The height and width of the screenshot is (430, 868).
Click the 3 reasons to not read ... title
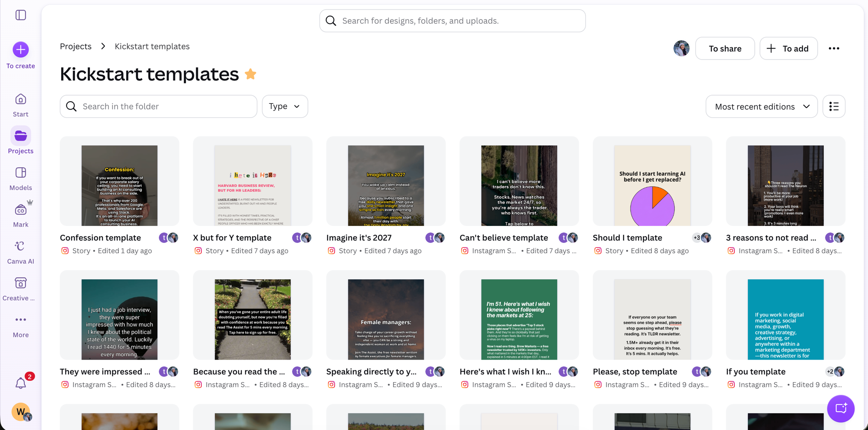771,238
